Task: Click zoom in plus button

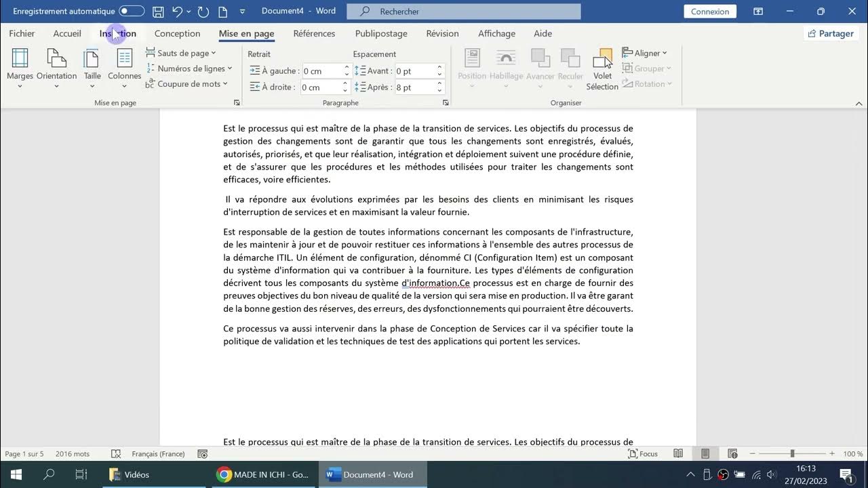Action: tap(832, 454)
